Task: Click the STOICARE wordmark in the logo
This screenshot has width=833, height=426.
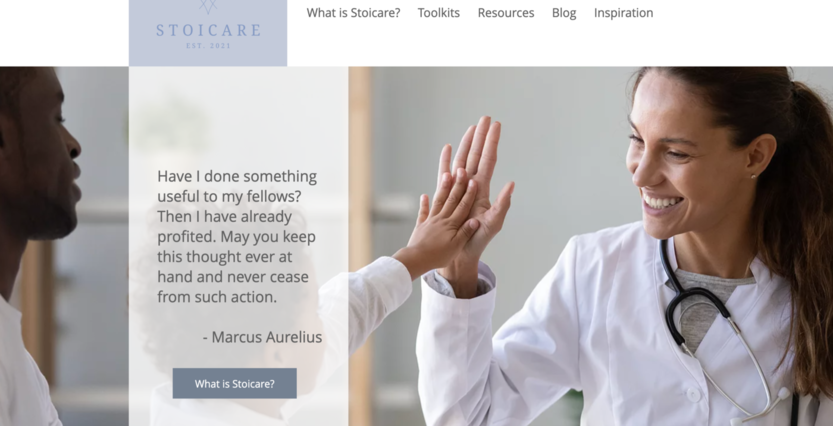Action: click(208, 30)
